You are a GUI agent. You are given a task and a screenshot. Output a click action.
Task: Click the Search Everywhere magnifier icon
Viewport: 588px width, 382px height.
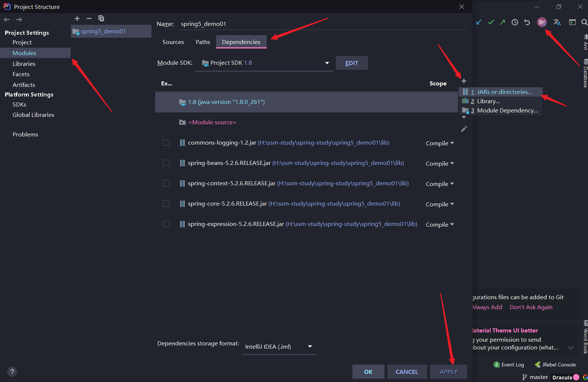point(584,22)
